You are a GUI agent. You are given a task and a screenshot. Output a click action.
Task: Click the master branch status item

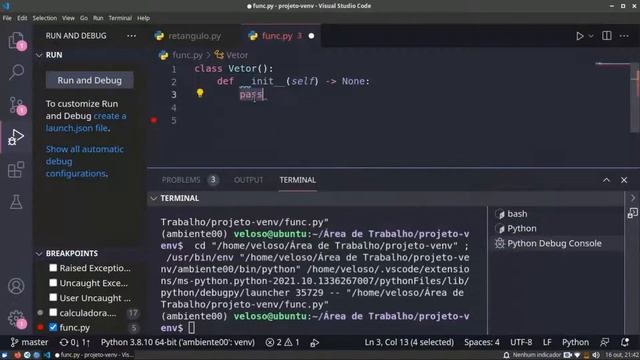29,342
